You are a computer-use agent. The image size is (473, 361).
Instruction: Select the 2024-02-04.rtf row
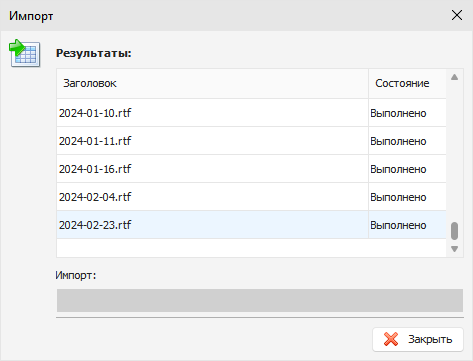point(251,197)
